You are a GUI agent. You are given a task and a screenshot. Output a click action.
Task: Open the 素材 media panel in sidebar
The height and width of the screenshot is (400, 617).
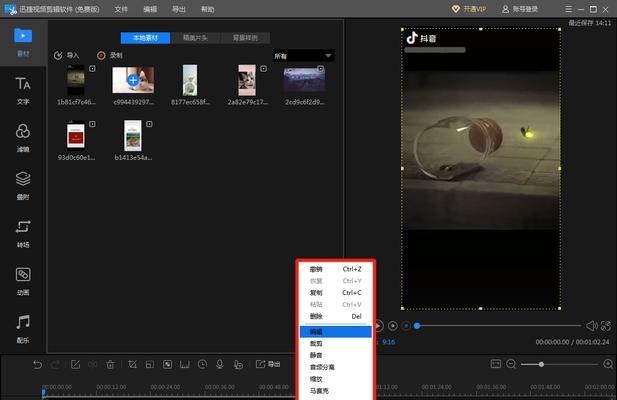[x=23, y=42]
